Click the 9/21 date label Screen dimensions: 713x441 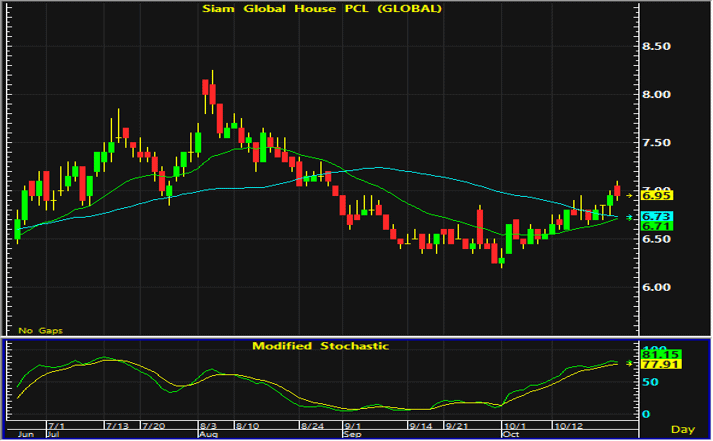tap(457, 426)
